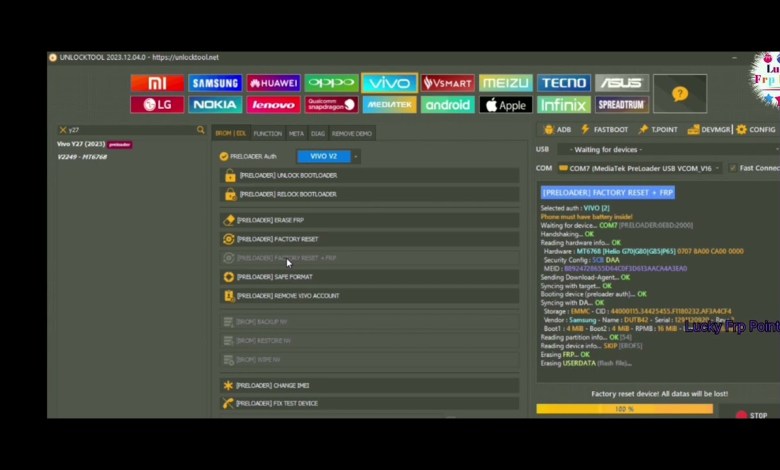This screenshot has height=470, width=780.
Task: Pick the Infinix brand tile
Action: 564,104
